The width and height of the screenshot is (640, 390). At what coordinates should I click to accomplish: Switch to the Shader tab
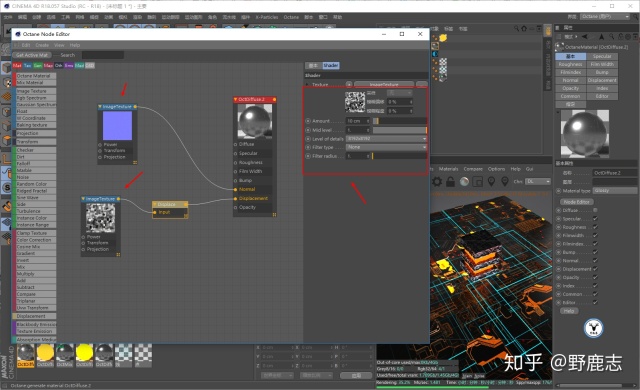[331, 65]
